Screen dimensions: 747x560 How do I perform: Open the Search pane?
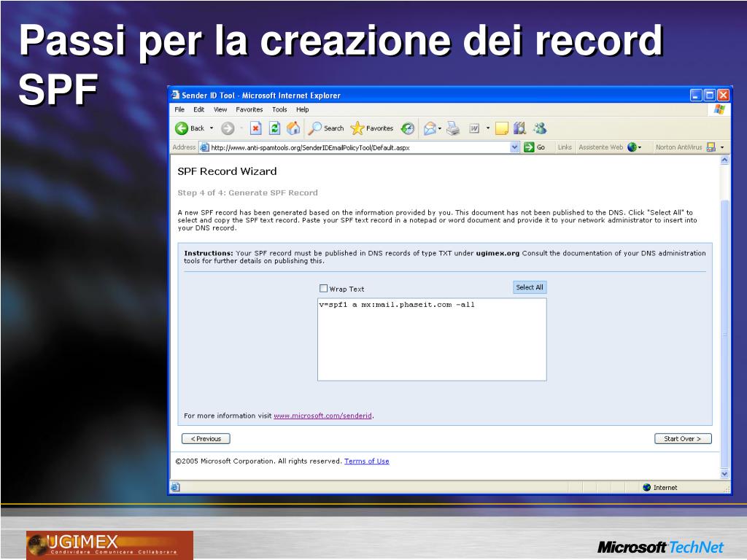326,128
